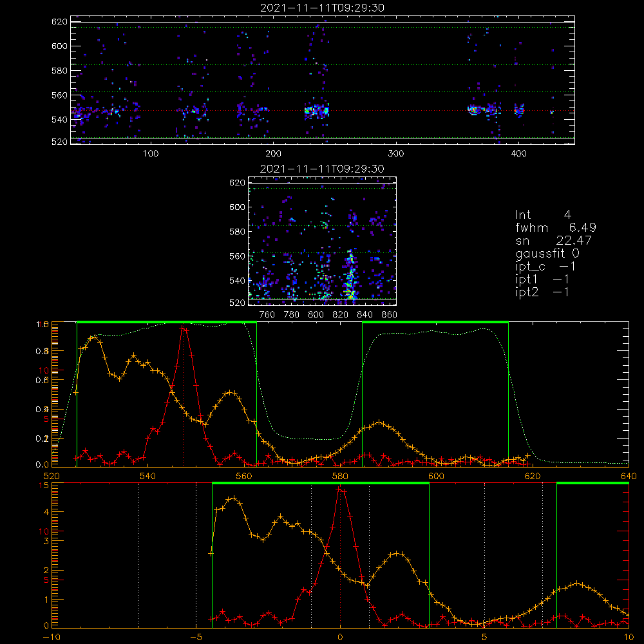
Task: Click x-axis label 5 on bottom plot
Action: point(484,638)
